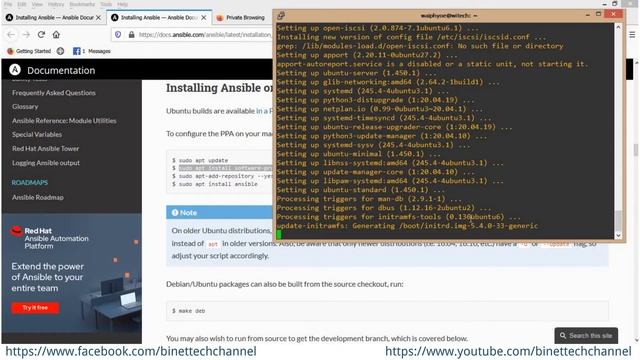Close the first Installing Ansible tab
This screenshot has width=640, height=360.
click(98, 18)
